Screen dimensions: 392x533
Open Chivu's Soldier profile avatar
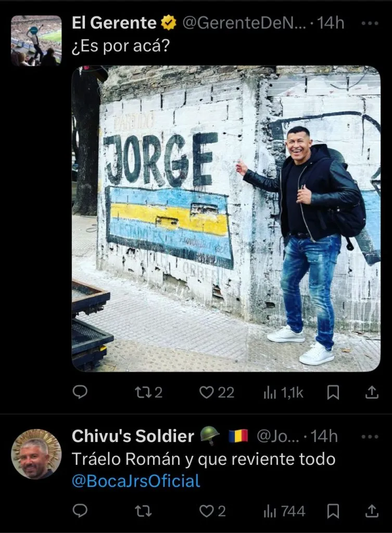pos(36,454)
